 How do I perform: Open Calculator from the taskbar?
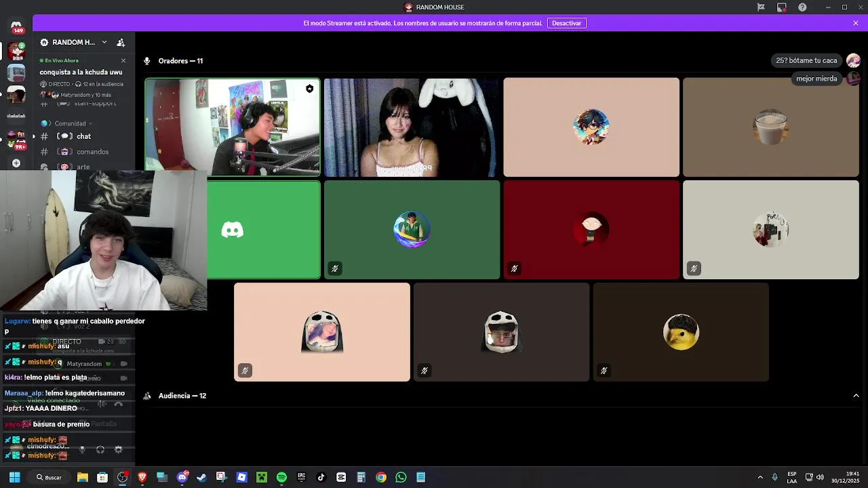click(x=361, y=477)
